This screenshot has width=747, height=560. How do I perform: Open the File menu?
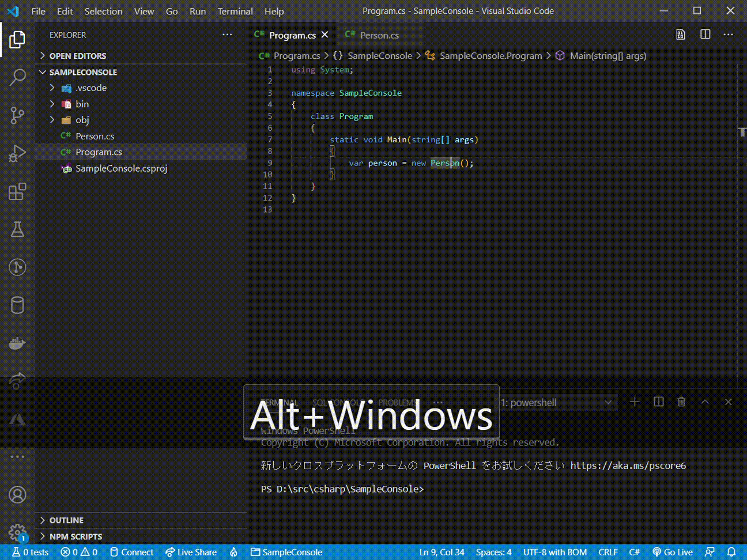[x=39, y=11]
